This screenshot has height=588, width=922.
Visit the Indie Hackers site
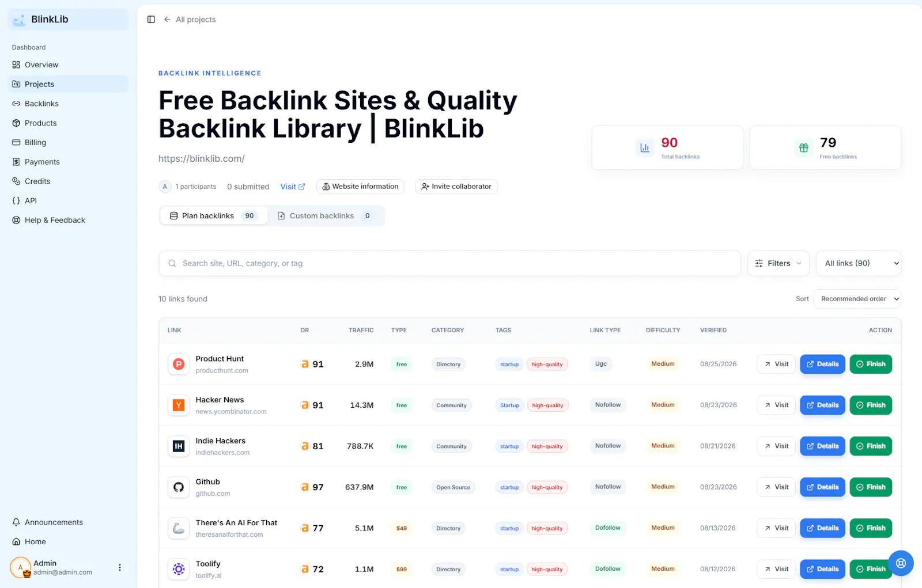[776, 446]
